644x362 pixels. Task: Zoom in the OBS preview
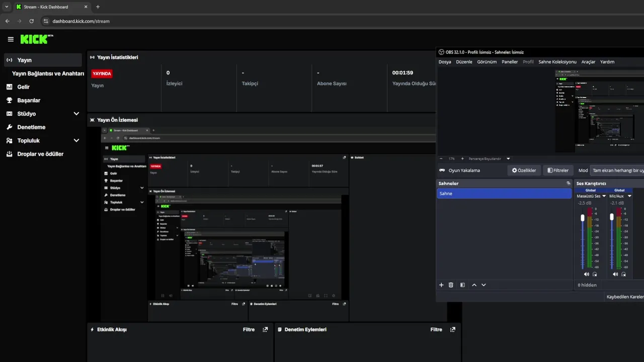[x=462, y=158]
